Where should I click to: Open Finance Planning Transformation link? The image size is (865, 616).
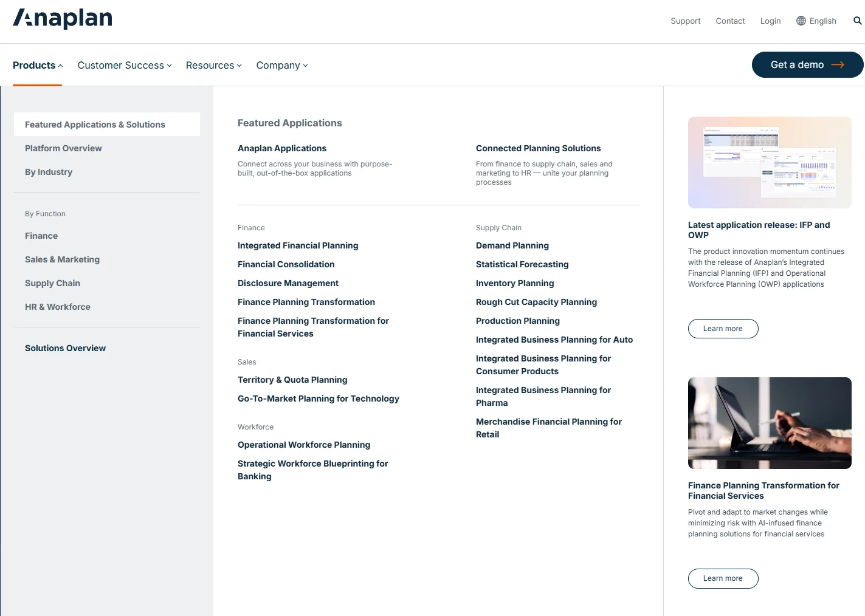click(x=306, y=302)
